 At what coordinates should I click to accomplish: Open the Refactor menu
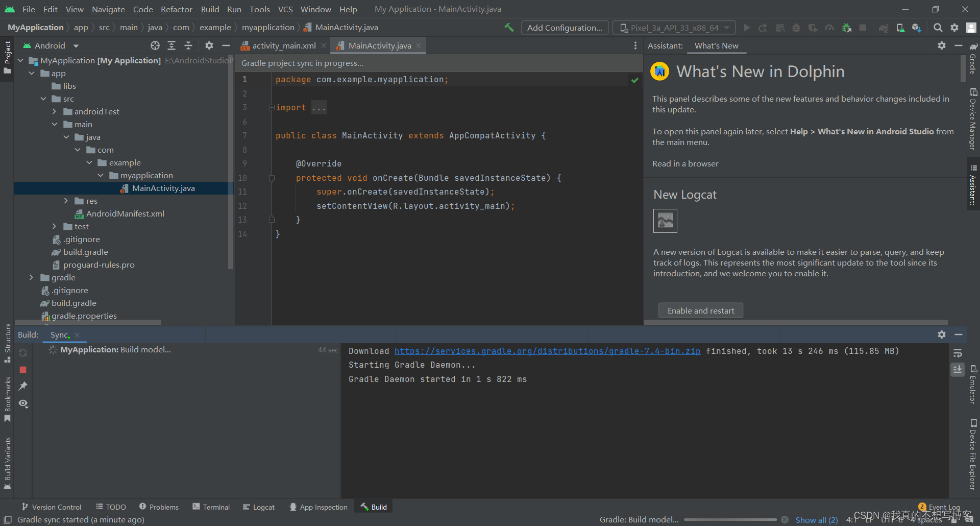click(176, 9)
